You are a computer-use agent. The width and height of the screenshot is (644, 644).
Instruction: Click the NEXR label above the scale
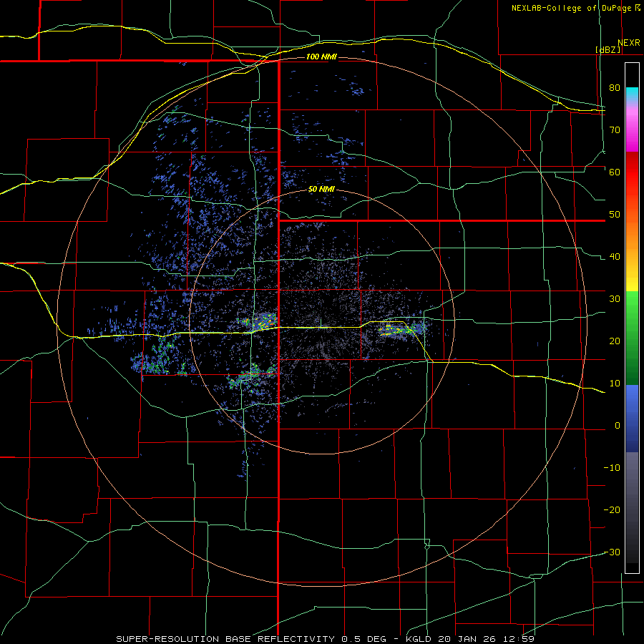point(628,43)
